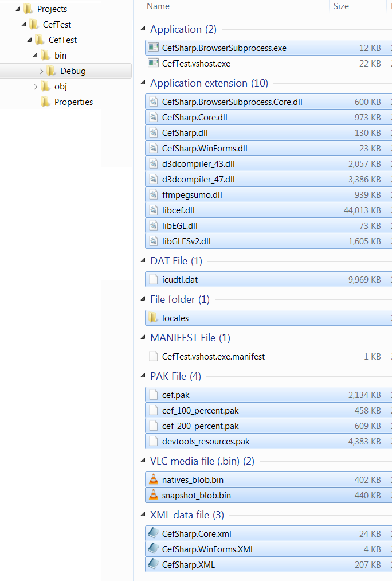Click the CefSharp.dll gear icon
The image size is (392, 581).
[x=153, y=133]
